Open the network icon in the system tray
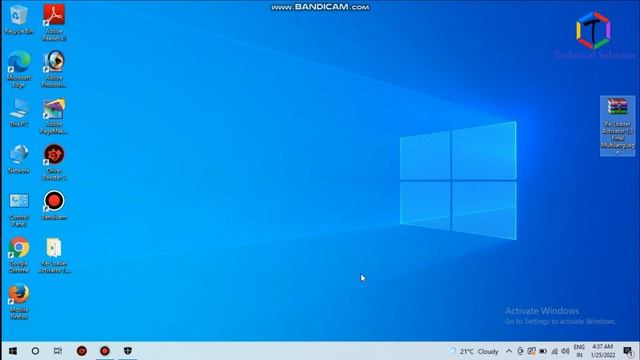 pyautogui.click(x=554, y=351)
